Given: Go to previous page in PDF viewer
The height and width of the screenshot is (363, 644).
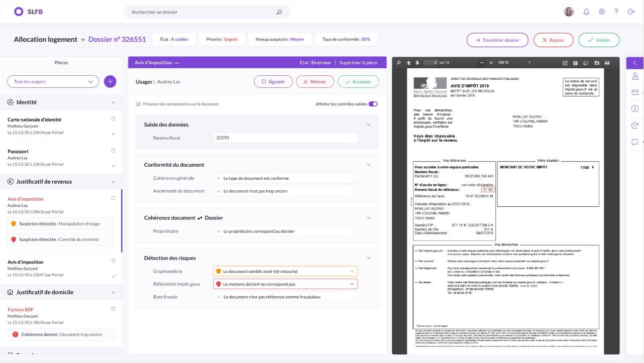Looking at the screenshot, I should [x=409, y=63].
